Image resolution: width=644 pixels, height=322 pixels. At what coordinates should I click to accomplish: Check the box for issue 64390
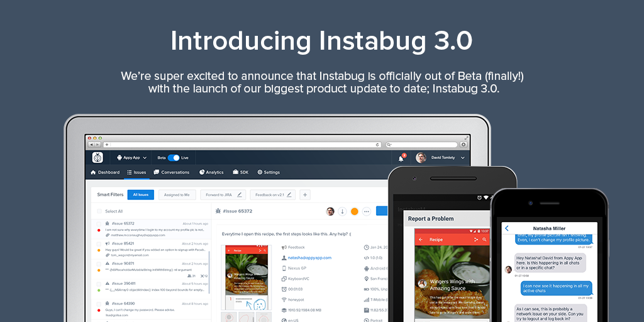coord(99,304)
